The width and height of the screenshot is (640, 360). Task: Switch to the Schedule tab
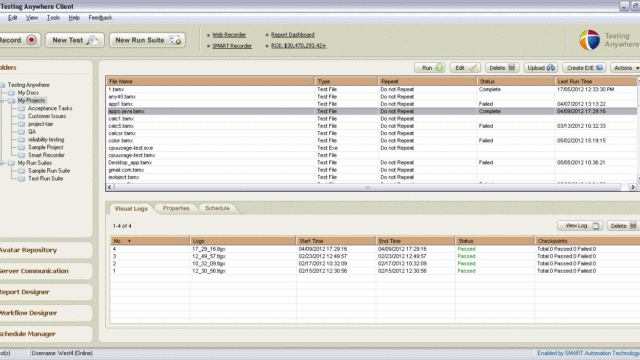(x=217, y=208)
